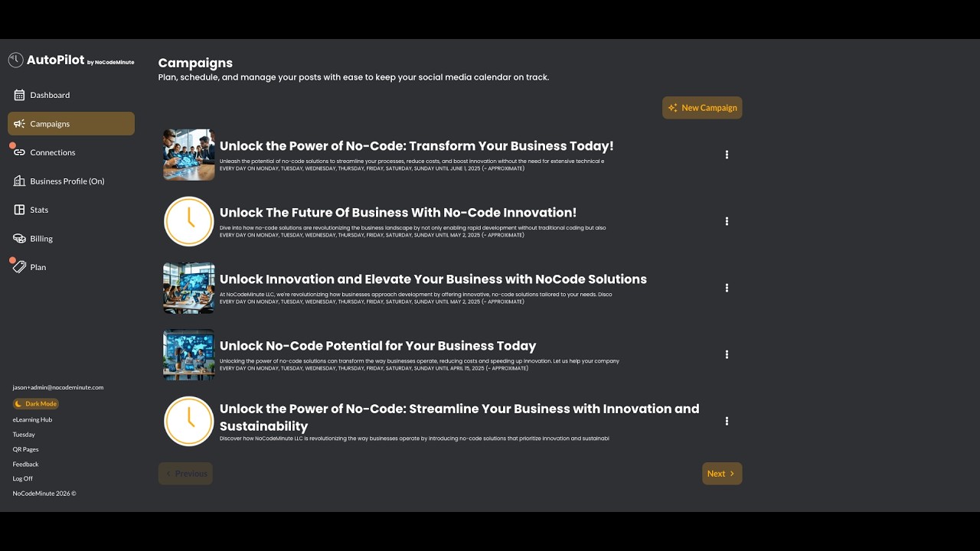
Task: Click the AutoPilot clock logo
Action: coord(16,60)
